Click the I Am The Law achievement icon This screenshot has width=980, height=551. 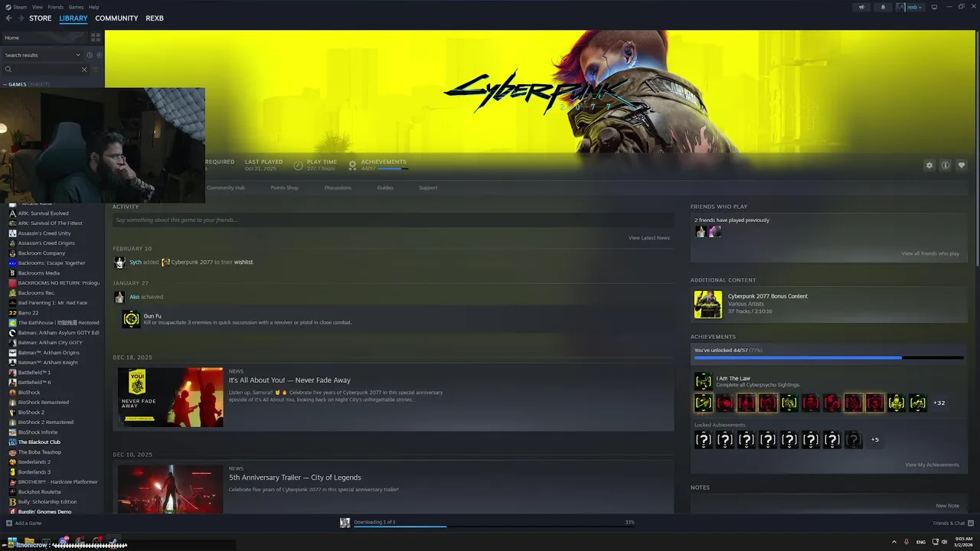pyautogui.click(x=703, y=381)
